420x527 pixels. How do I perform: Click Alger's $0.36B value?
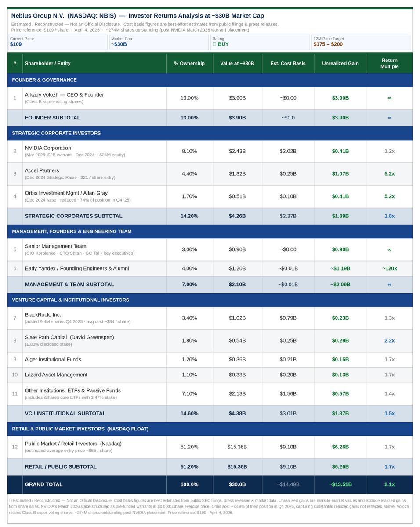pos(237,359)
